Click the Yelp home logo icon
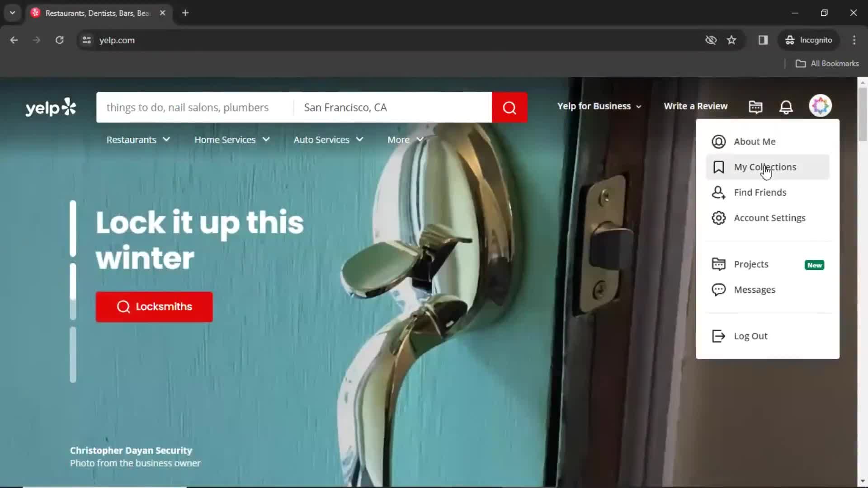This screenshot has width=868, height=488. click(x=50, y=107)
